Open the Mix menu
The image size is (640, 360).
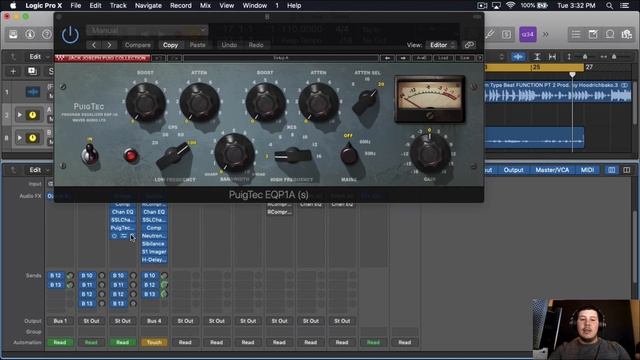pos(205,6)
